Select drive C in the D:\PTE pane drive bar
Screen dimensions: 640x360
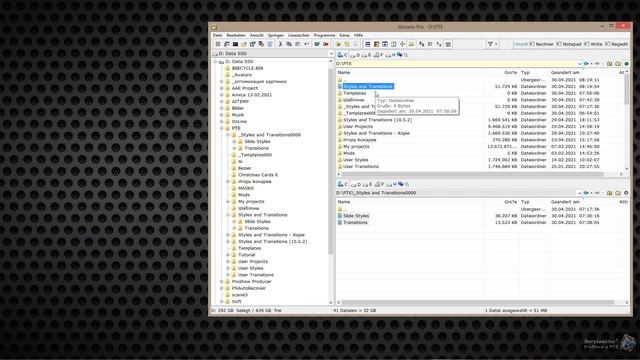[342, 55]
